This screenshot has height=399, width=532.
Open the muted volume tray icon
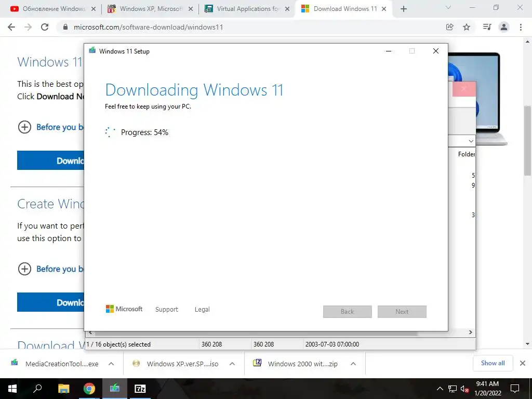click(x=464, y=389)
